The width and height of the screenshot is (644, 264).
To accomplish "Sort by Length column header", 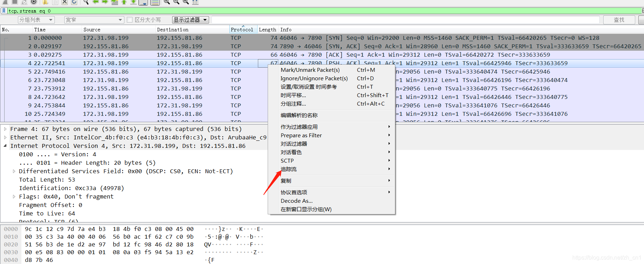I will (x=268, y=30).
